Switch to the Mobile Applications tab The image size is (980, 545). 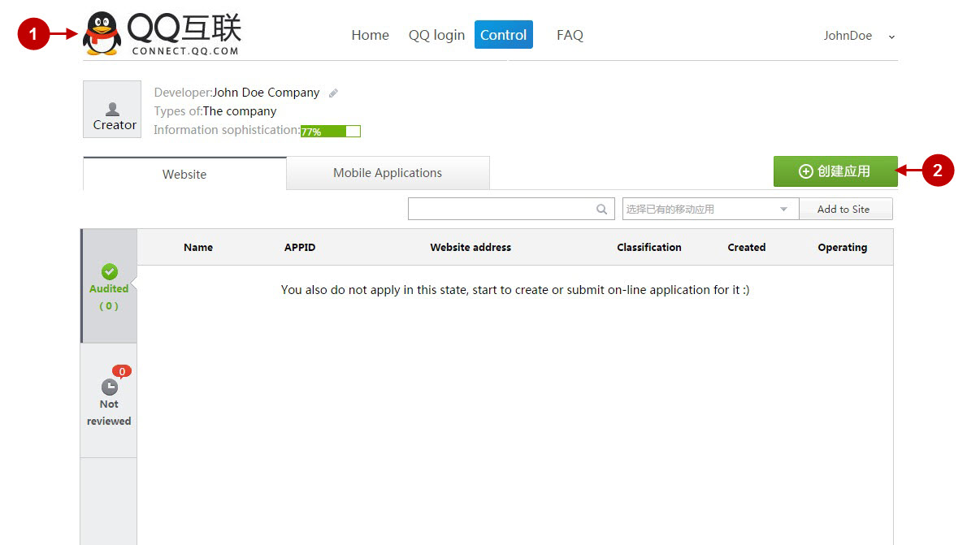(388, 172)
